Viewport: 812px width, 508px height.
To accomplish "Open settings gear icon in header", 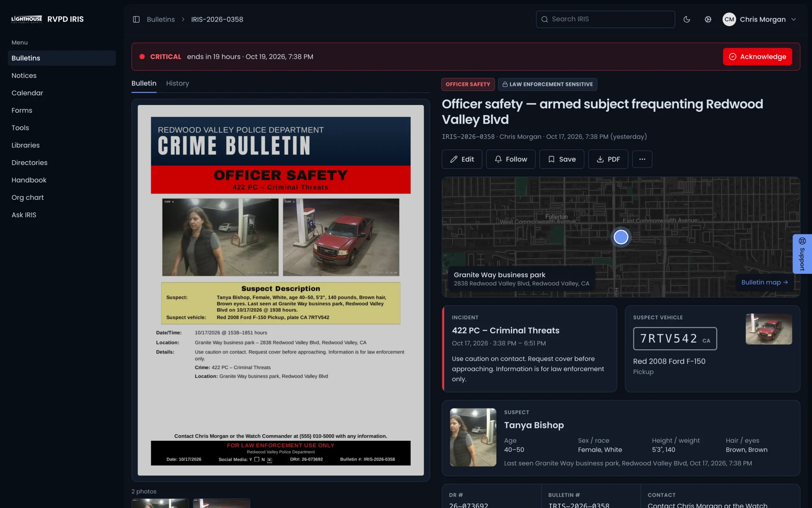I will click(x=708, y=19).
